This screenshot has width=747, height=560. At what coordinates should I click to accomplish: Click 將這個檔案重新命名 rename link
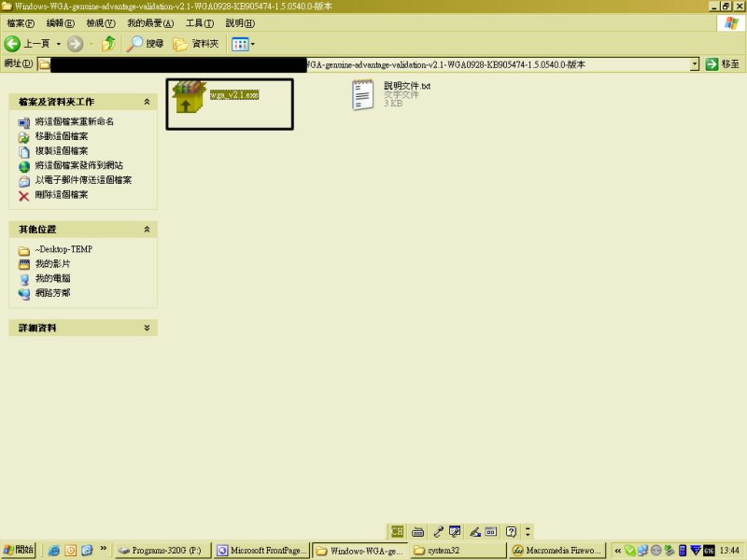(x=75, y=121)
